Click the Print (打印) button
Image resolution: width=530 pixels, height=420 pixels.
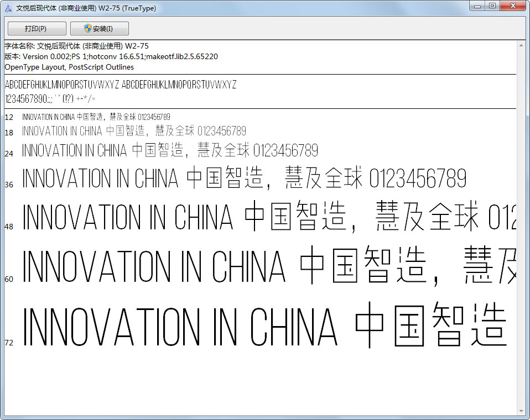36,28
